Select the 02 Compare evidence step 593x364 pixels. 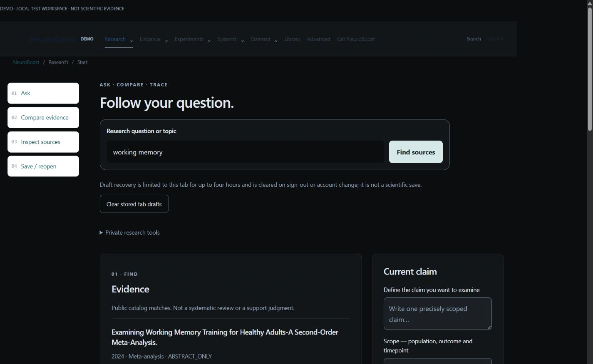click(43, 118)
